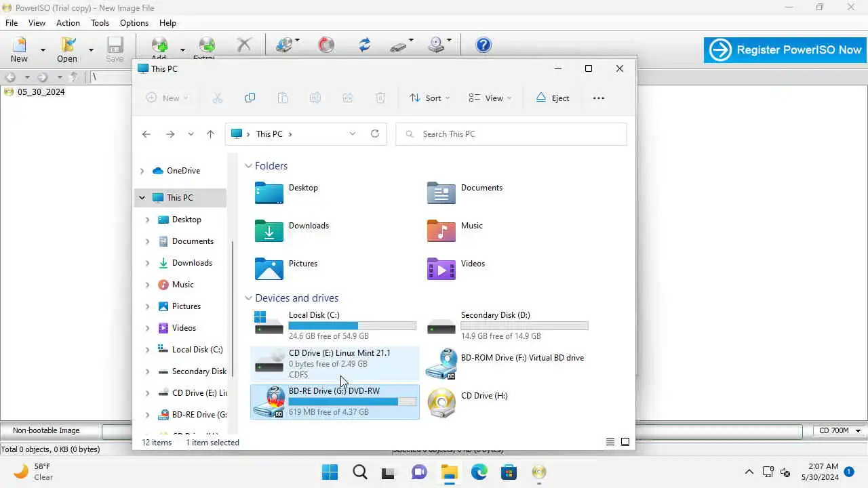Go up one level with Up arrow
The width and height of the screenshot is (868, 488).
[x=210, y=134]
